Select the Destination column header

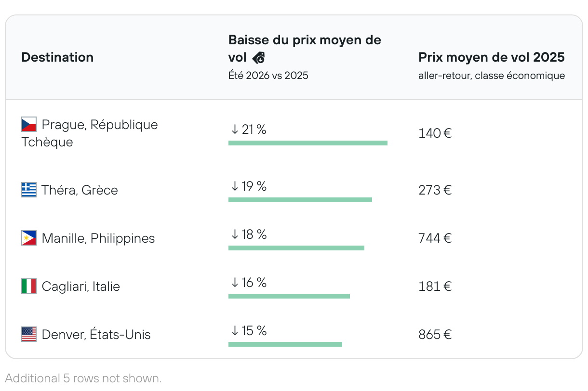57,57
